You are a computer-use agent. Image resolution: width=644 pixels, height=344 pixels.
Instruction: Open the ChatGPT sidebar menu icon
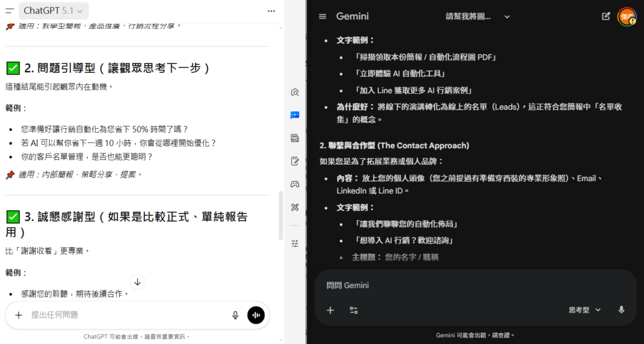click(x=9, y=11)
